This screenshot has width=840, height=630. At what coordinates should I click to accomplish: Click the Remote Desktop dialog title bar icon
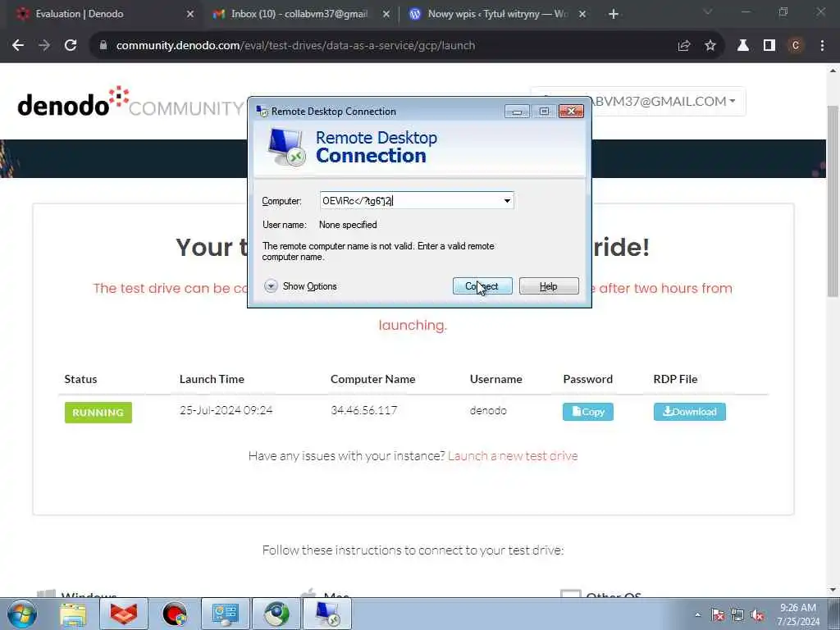pyautogui.click(x=262, y=111)
